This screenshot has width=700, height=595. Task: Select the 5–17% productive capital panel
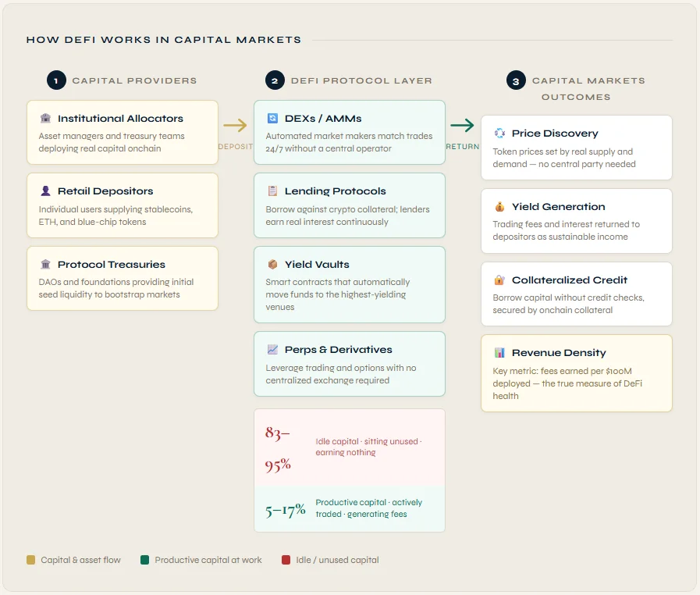(349, 509)
